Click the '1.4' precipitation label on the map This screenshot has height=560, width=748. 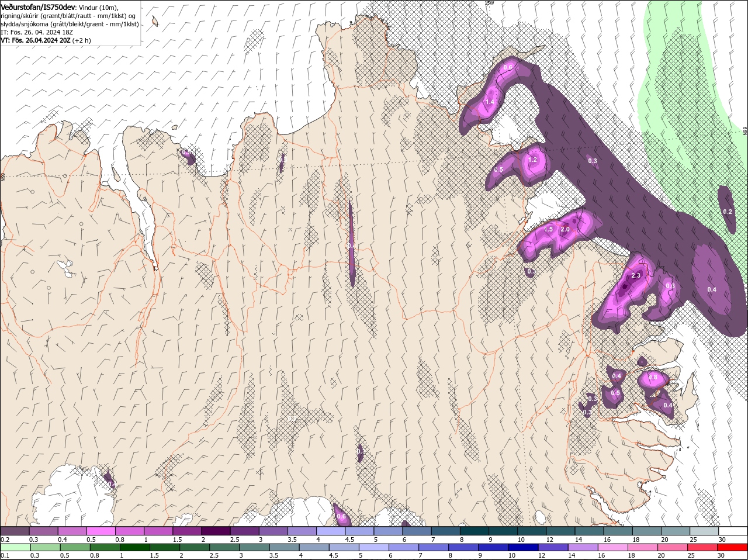click(490, 102)
